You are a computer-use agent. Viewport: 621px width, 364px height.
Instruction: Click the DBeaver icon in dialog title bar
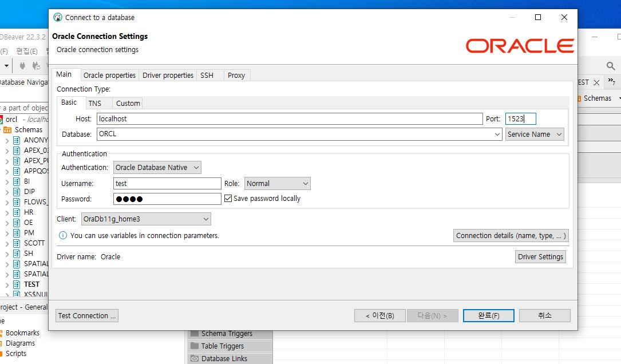point(58,17)
